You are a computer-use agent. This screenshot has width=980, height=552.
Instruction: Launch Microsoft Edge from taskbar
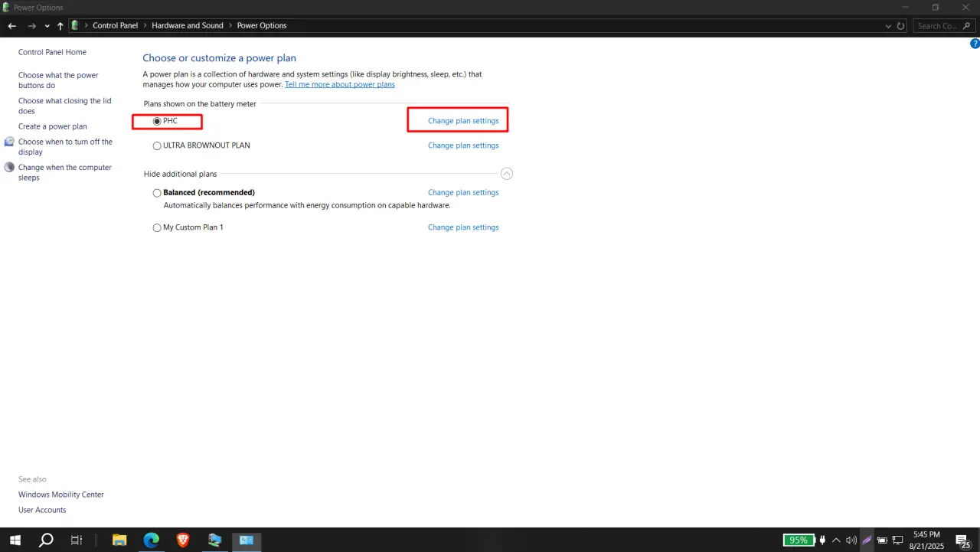tap(152, 540)
